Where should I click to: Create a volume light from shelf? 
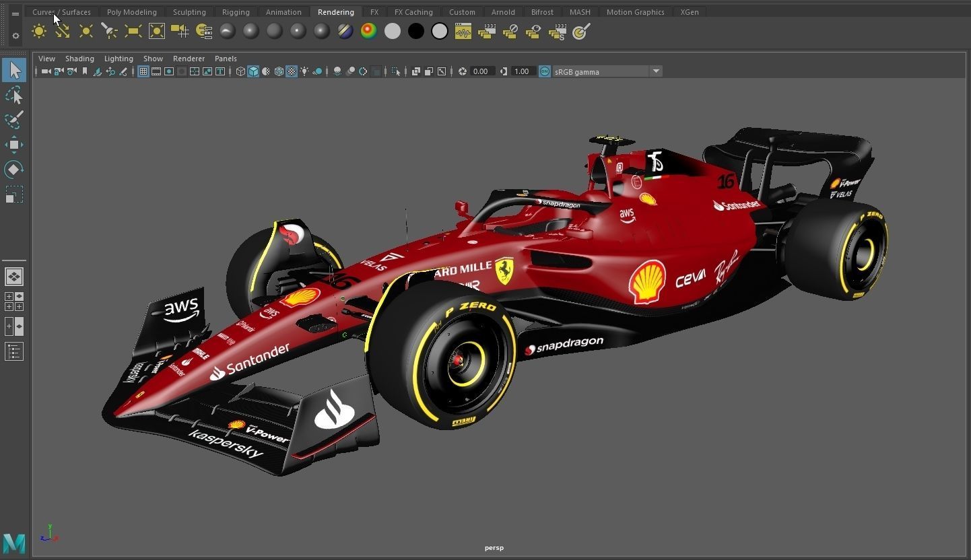(156, 32)
